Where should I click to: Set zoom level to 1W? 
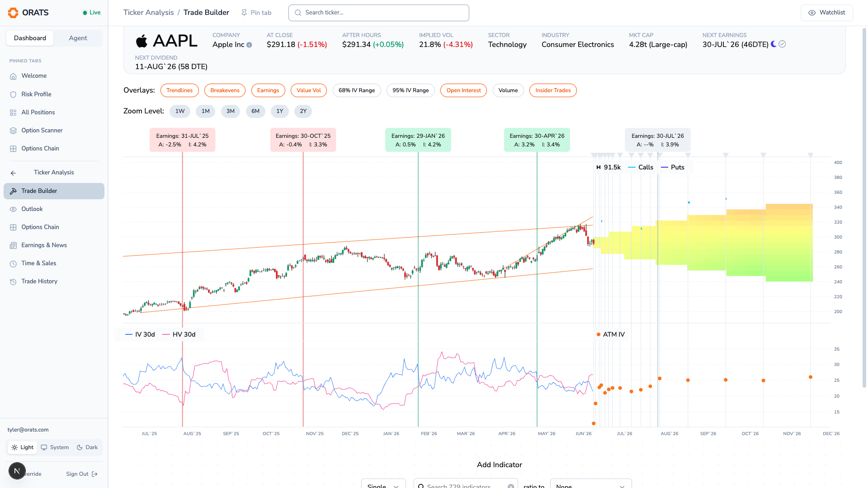(x=180, y=111)
